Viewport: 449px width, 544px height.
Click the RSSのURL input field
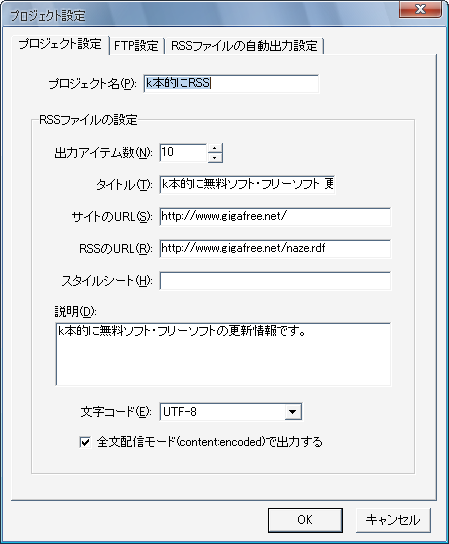pos(275,248)
